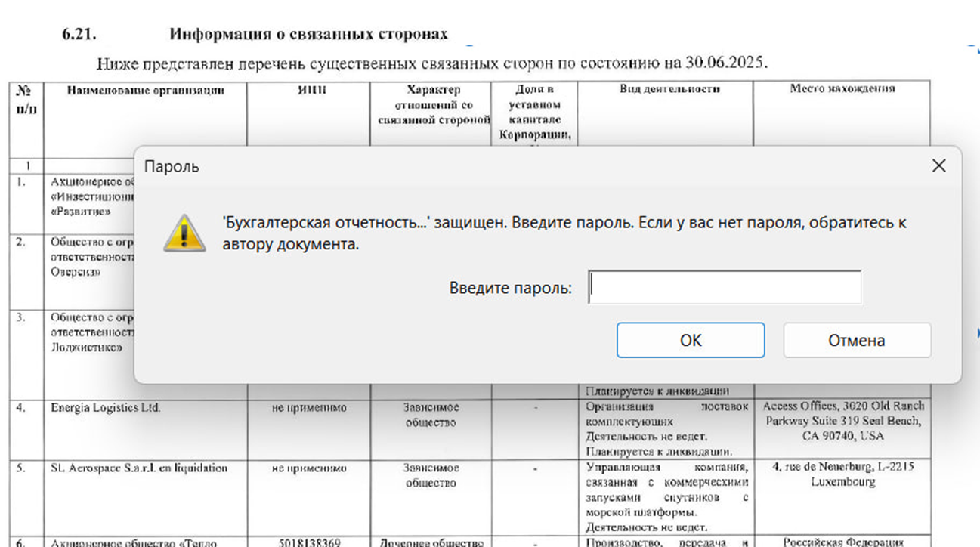The height and width of the screenshot is (547, 980).
Task: Click the 'SL Aerospace S.a.r.l.' table cell
Action: (139, 468)
